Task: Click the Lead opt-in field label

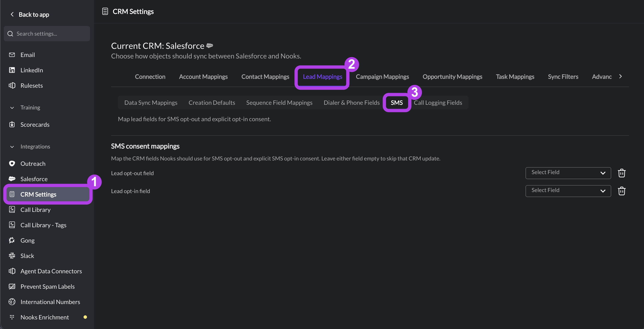Action: [131, 191]
